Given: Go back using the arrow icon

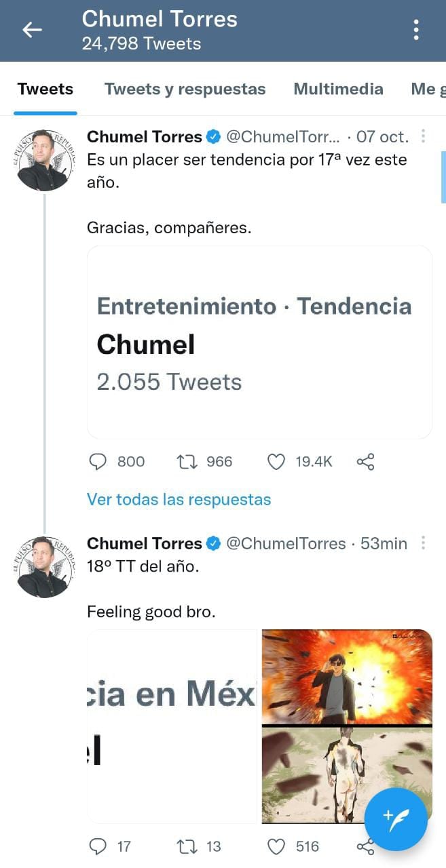Looking at the screenshot, I should tap(32, 30).
